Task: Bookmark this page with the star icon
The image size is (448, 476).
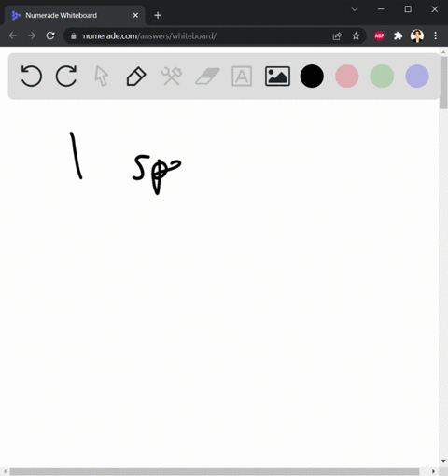Action: (x=356, y=36)
